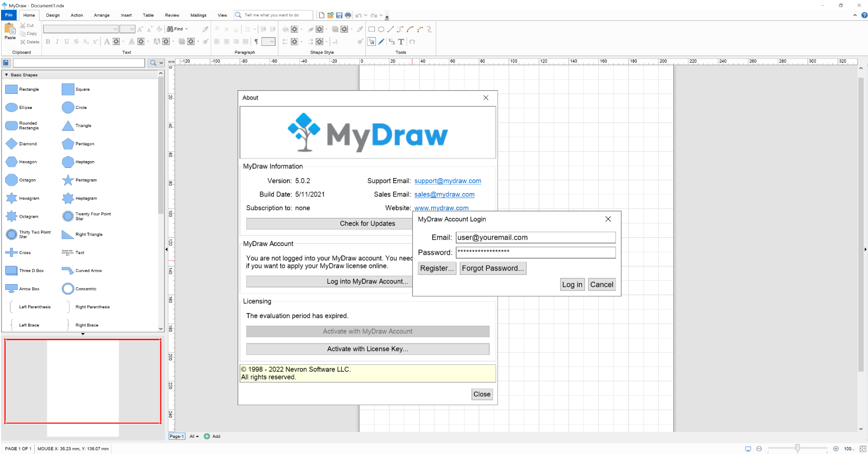Select the Ellipse drawing tool in Tools
The width and height of the screenshot is (868, 454).
[381, 29]
